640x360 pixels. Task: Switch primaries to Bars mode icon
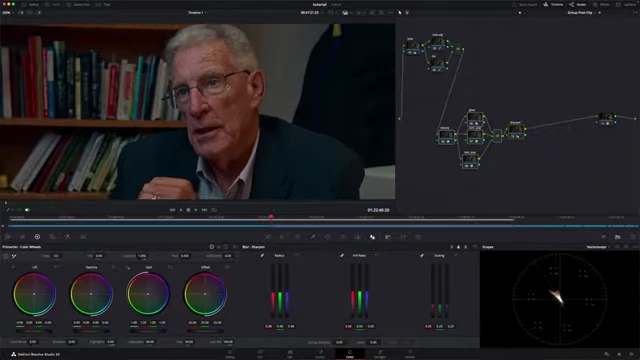219,247
